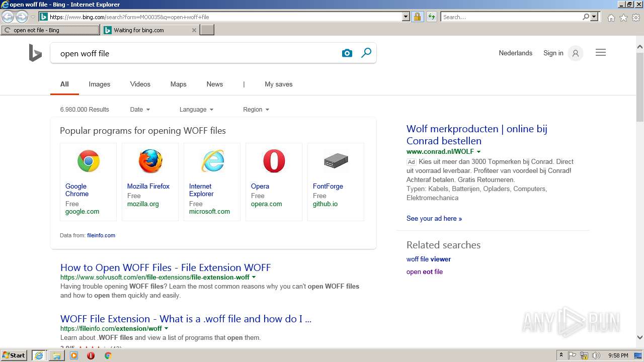Viewport: 644px width, 362px height.
Task: Open the Wolf merkproducten Conrad ad
Action: click(477, 135)
